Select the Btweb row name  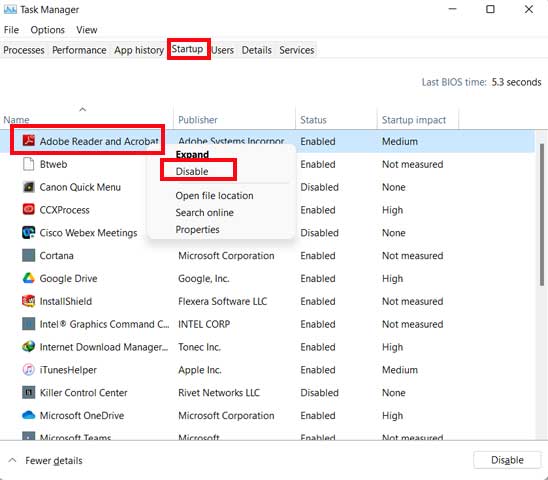[53, 164]
